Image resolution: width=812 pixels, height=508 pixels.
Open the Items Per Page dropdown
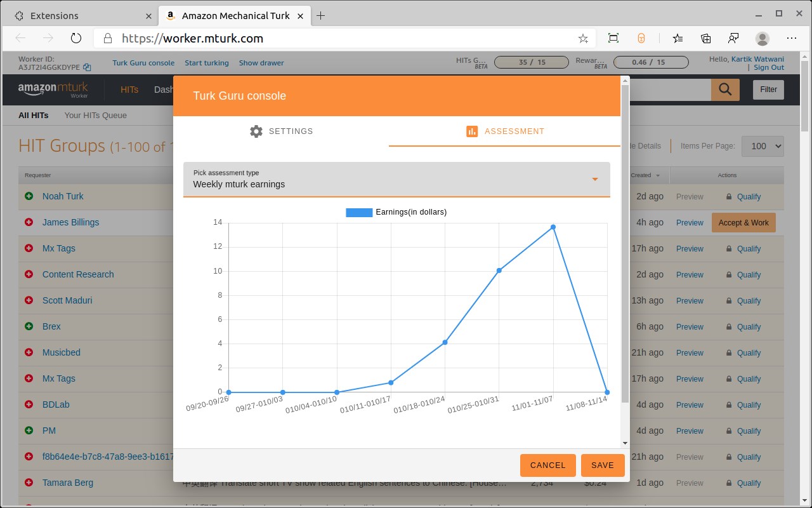[x=763, y=146]
